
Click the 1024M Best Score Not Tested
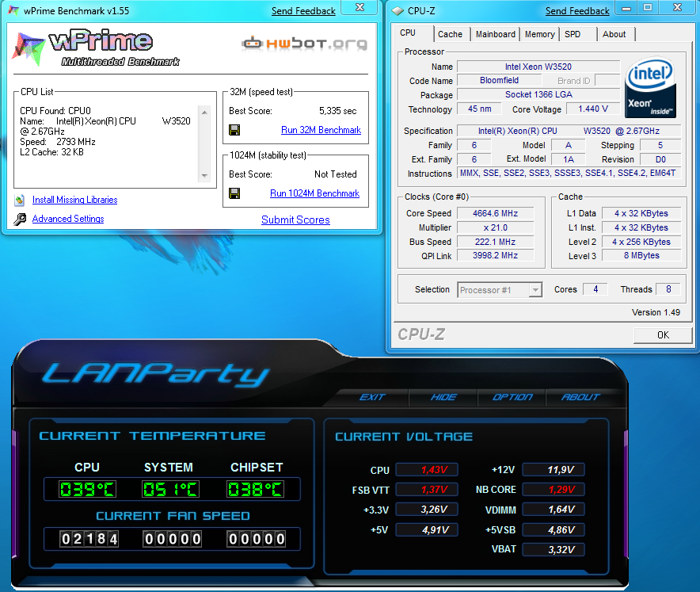click(x=336, y=174)
